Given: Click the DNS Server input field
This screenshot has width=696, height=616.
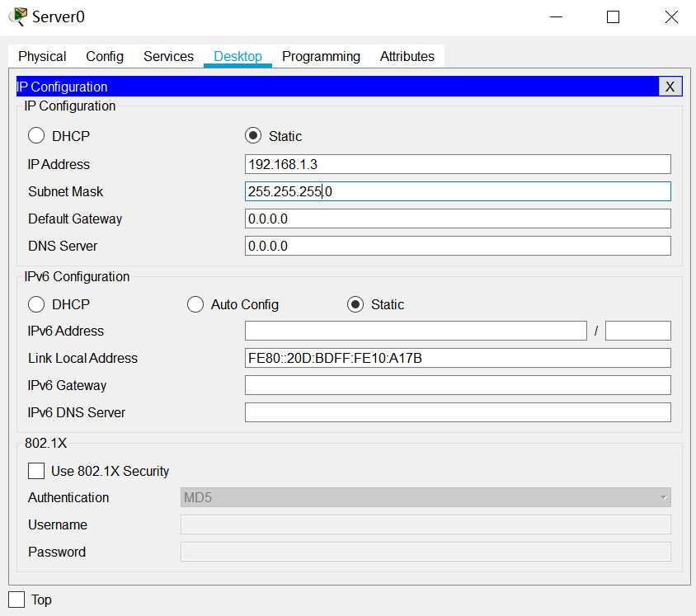Looking at the screenshot, I should (458, 246).
